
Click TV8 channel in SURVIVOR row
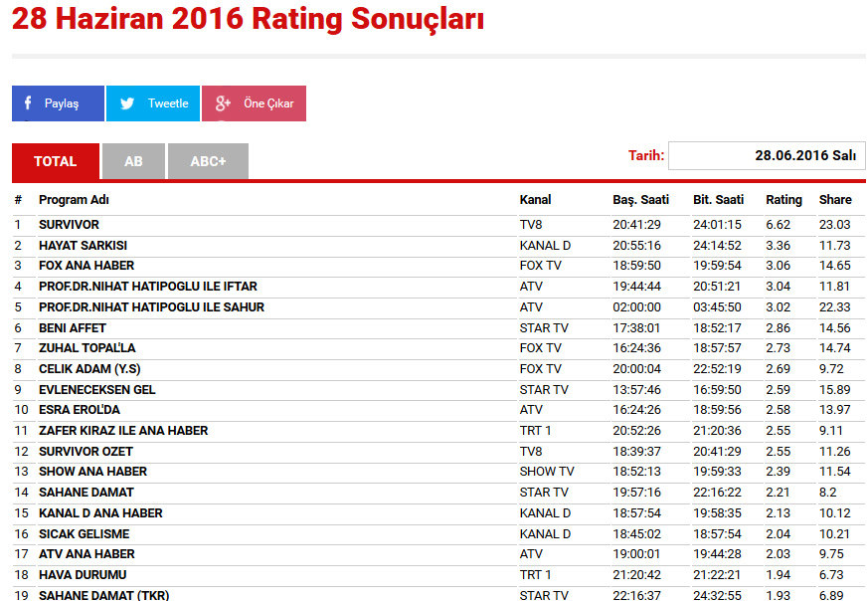[531, 225]
